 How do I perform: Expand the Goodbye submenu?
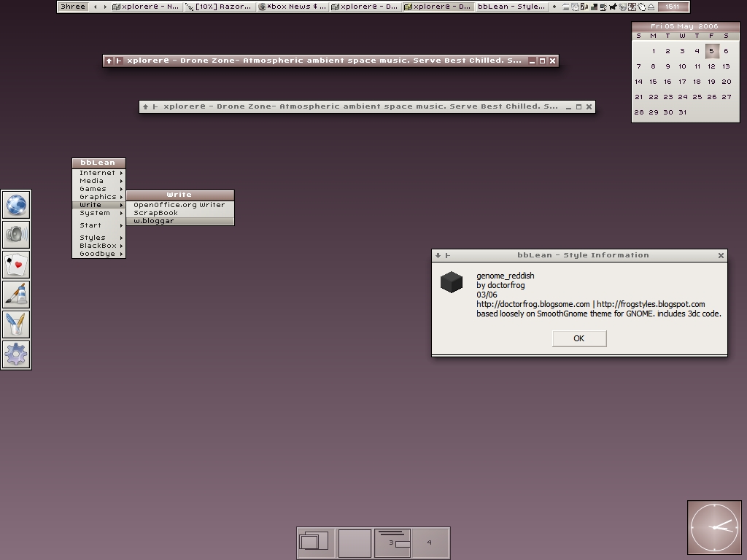click(98, 254)
